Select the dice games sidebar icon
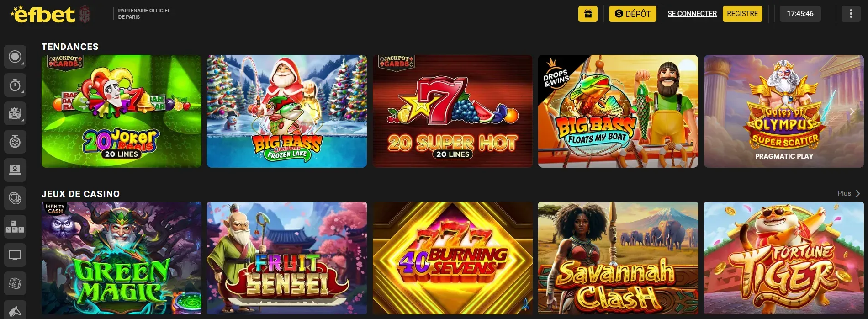This screenshot has height=319, width=868. [15, 283]
